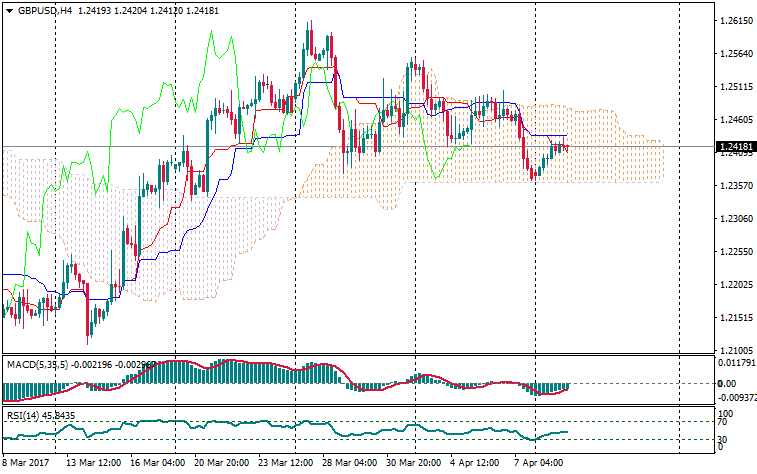Click the 1.21005 price scale label

coord(735,351)
